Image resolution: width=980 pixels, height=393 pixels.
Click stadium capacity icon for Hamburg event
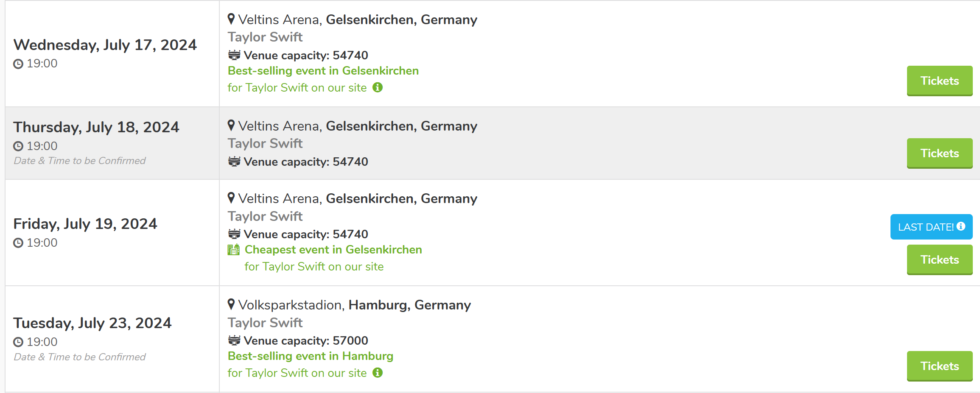coord(234,340)
